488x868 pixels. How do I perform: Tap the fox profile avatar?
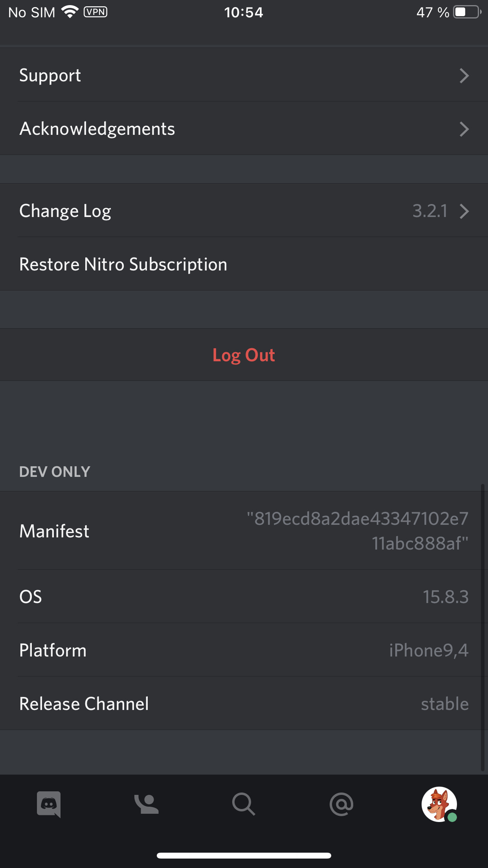coord(439,804)
